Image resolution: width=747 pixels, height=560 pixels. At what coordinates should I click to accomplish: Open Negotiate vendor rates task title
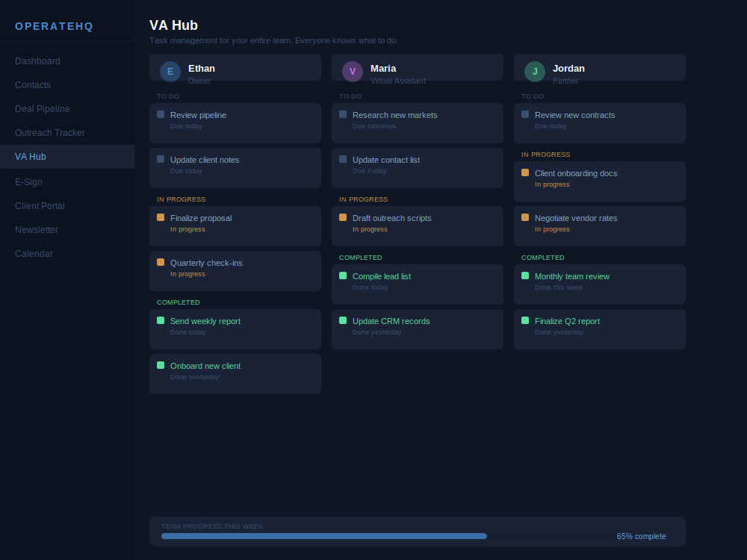(x=576, y=218)
